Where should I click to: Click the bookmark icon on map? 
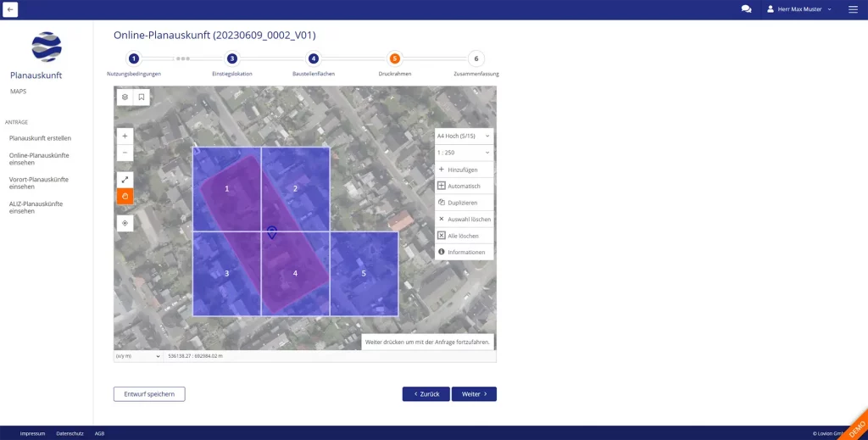coord(142,97)
